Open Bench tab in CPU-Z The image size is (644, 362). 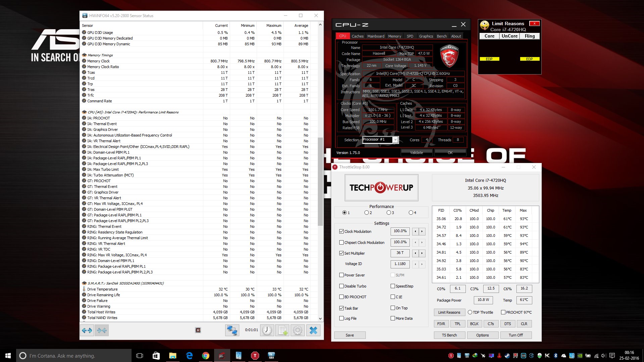[x=442, y=36]
